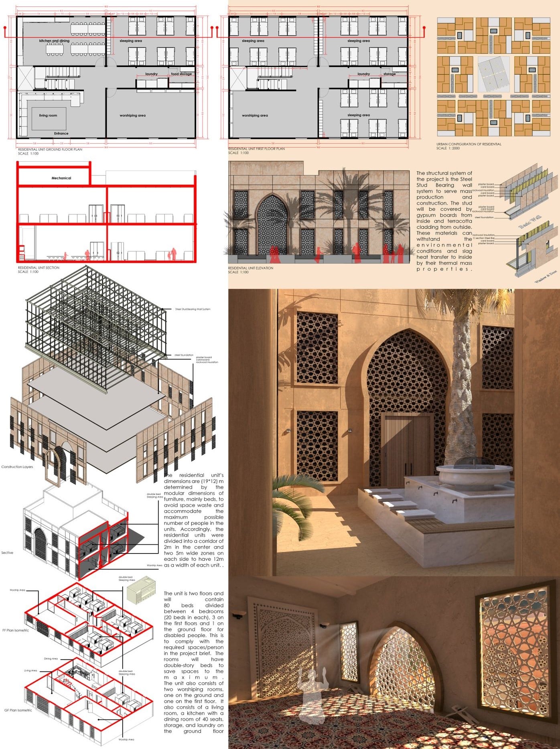
Task: Open the urban configuration site plan diagram
Action: click(x=494, y=78)
